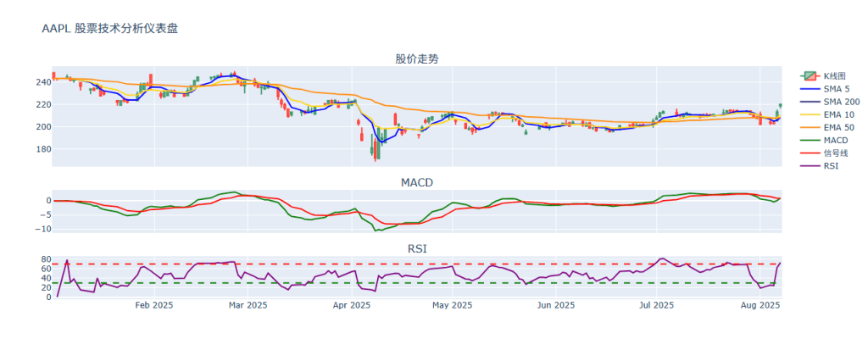Click the Apr 2025 axis label
Screen dimensions: 868x350
(x=352, y=305)
